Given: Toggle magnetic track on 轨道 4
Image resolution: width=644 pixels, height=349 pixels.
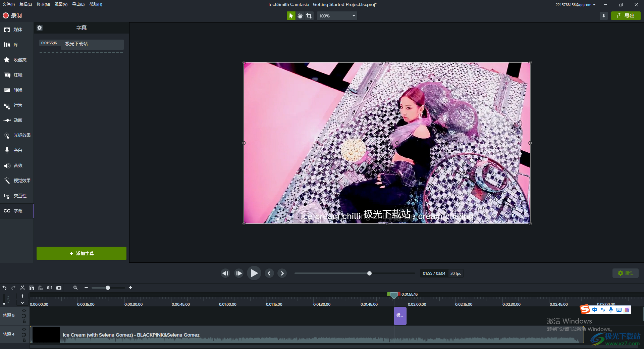Looking at the screenshot, I should pyautogui.click(x=24, y=335).
